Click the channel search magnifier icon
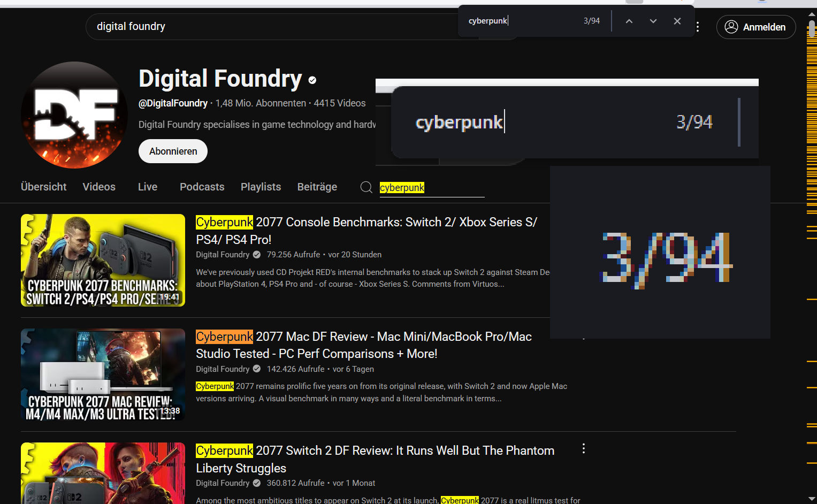 (366, 187)
